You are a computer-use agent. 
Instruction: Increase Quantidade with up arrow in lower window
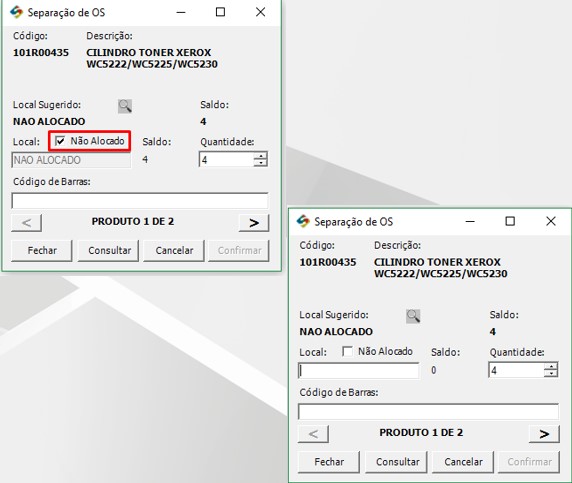551,367
